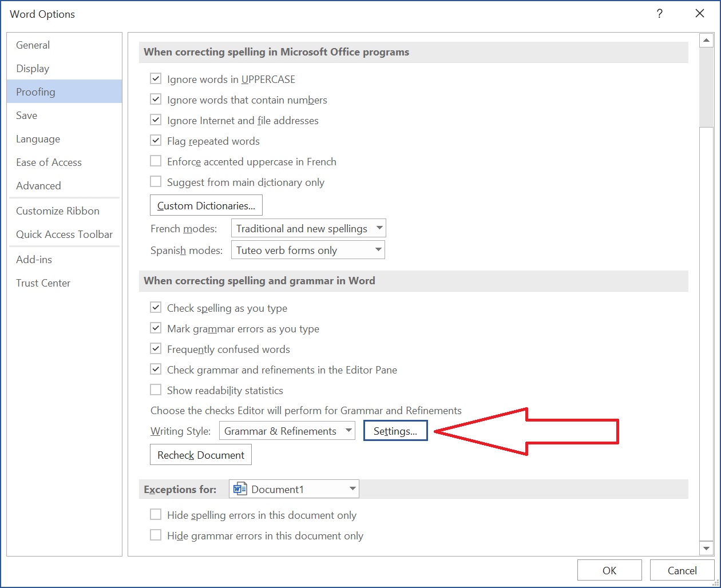Enable Show readability statistics
721x588 pixels.
coord(155,390)
